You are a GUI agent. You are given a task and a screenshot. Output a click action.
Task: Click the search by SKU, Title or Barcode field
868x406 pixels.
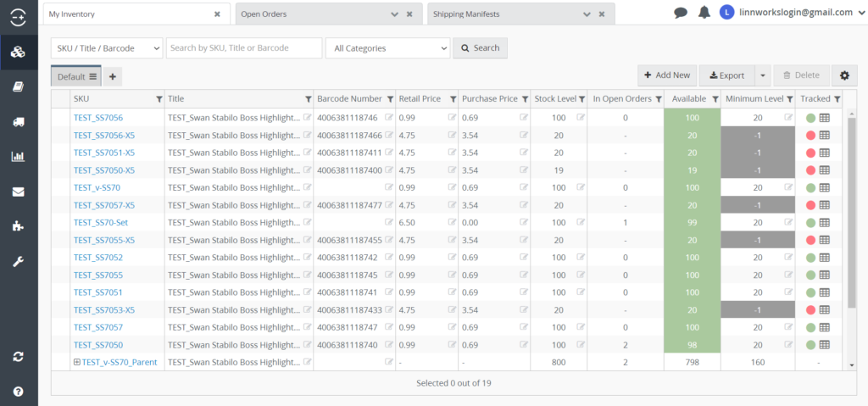click(x=244, y=48)
